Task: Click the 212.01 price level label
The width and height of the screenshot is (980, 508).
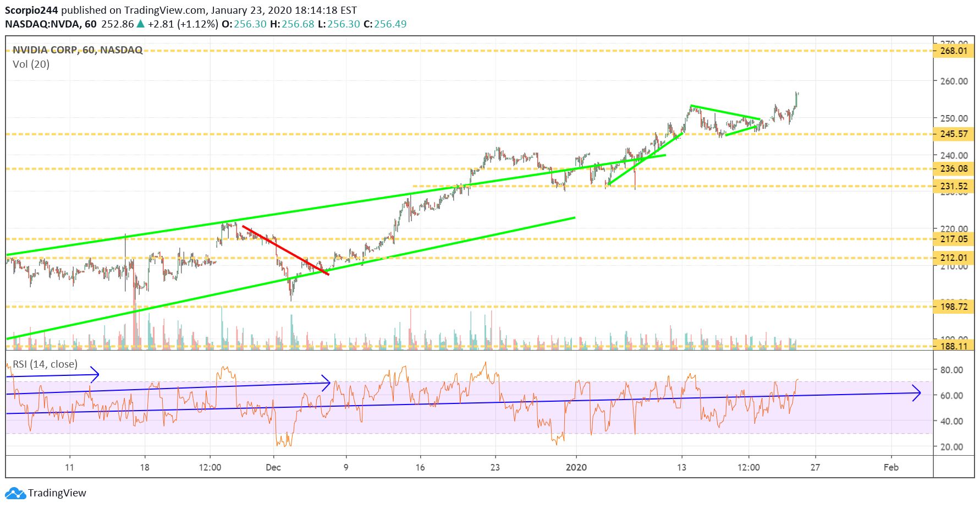Action: [x=954, y=258]
